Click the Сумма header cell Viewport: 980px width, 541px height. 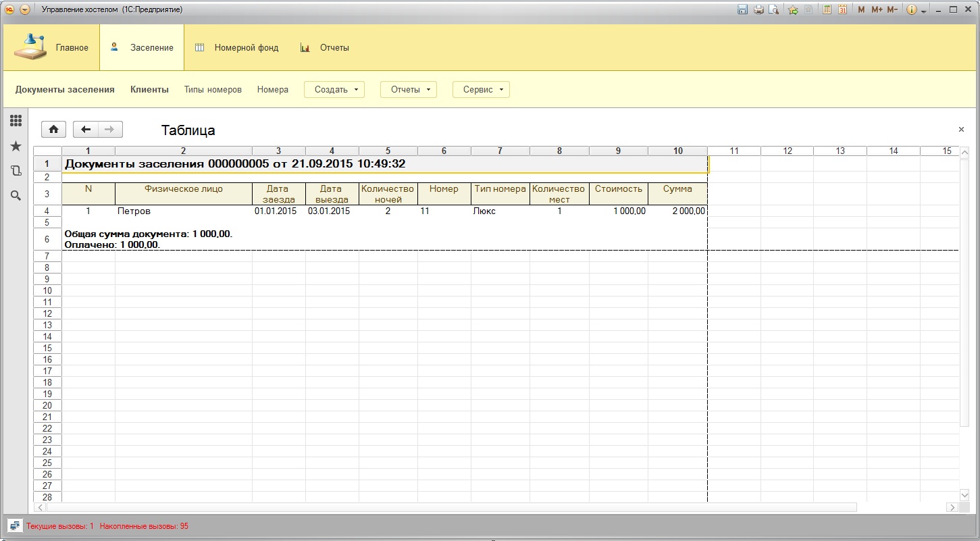point(677,194)
